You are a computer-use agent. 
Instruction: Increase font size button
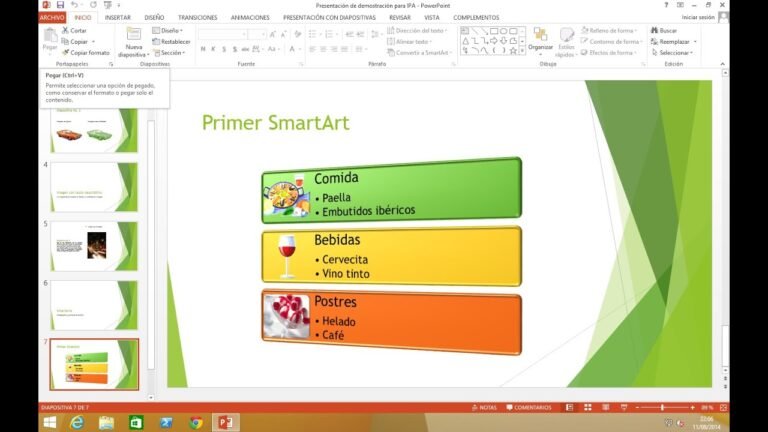point(273,34)
